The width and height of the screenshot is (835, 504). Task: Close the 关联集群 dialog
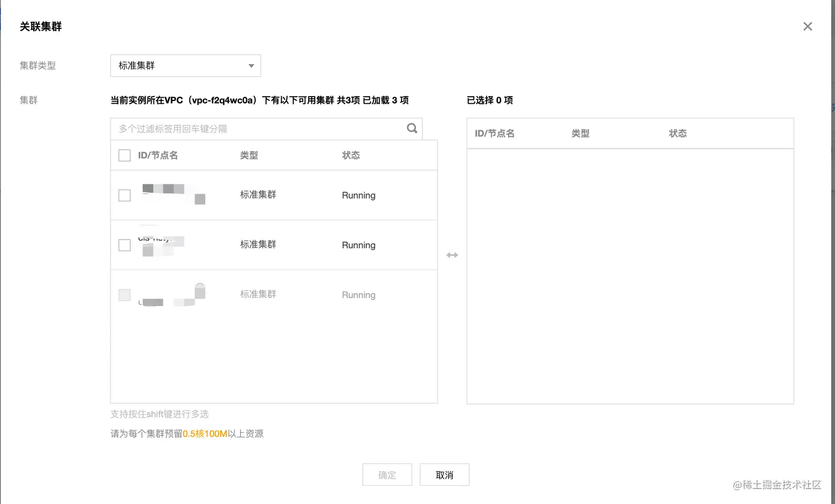pyautogui.click(x=807, y=26)
